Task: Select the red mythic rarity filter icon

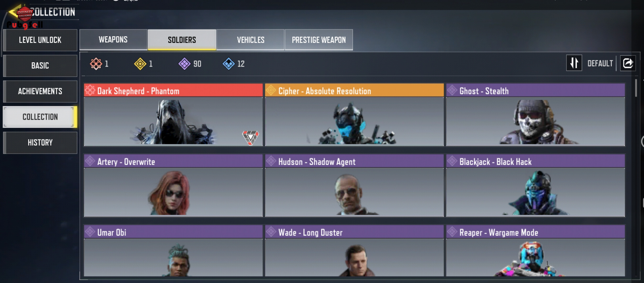Action: coord(96,64)
